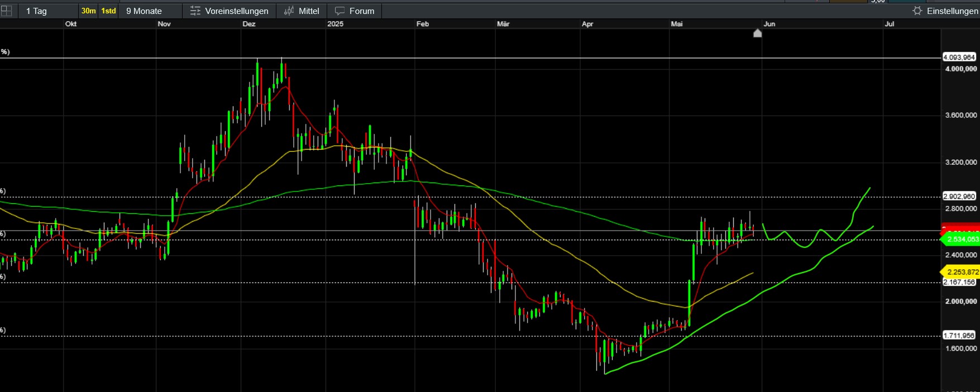The image size is (980, 392).
Task: Switch to the 30m interval
Action: [88, 11]
